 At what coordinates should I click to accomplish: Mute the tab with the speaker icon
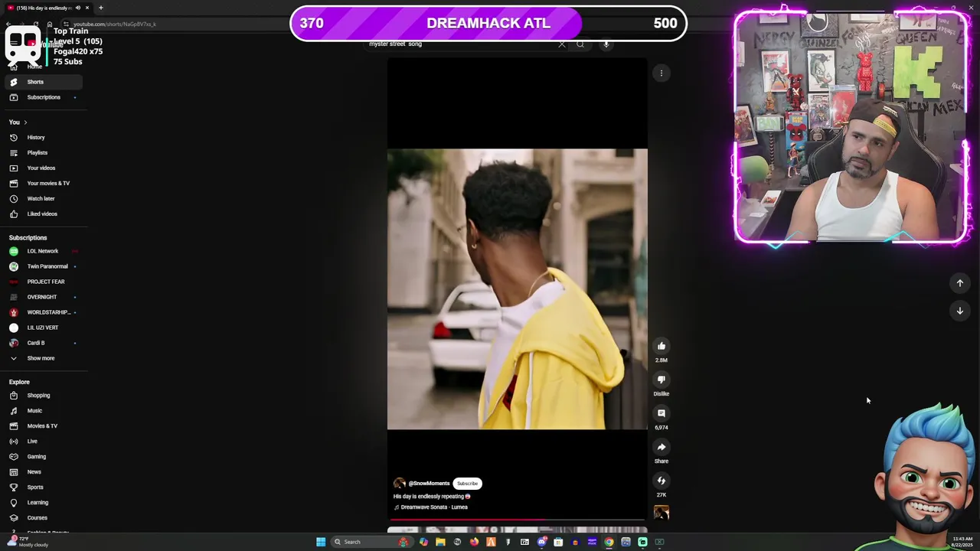[77, 8]
